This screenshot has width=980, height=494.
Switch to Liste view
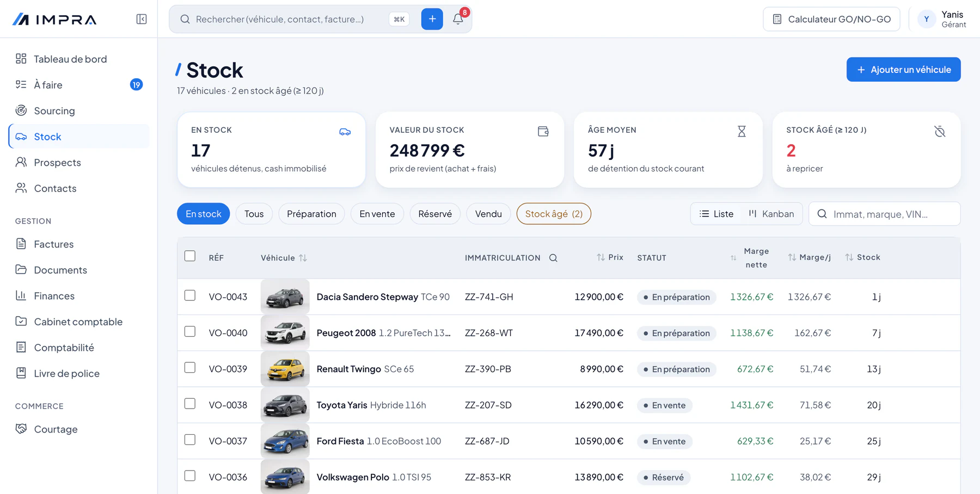click(716, 214)
